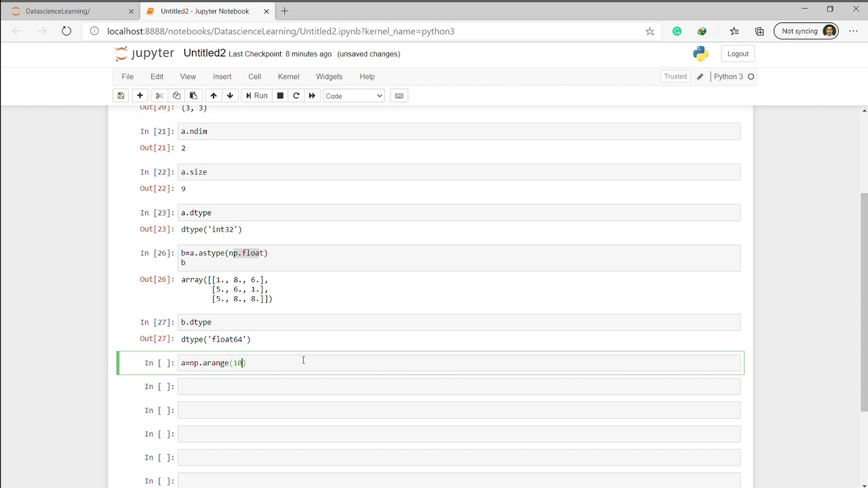Insert cell below with plus icon
The height and width of the screenshot is (488, 868).
click(140, 96)
